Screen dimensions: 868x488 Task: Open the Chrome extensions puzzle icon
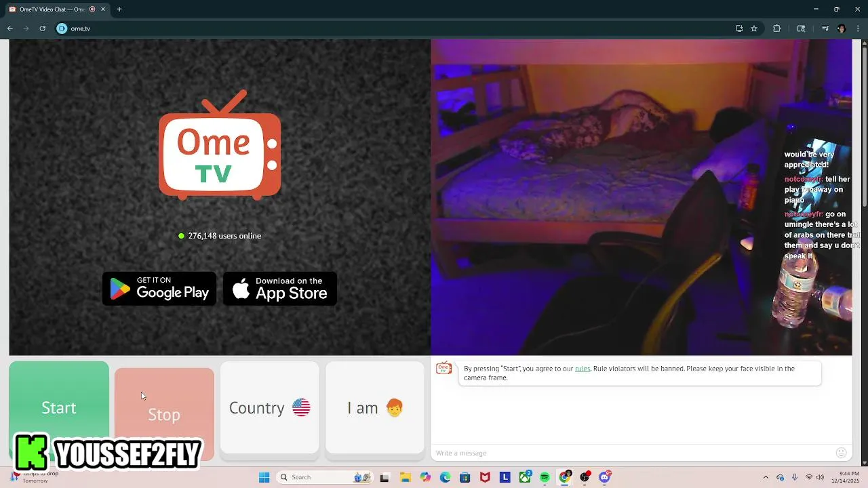(x=777, y=28)
